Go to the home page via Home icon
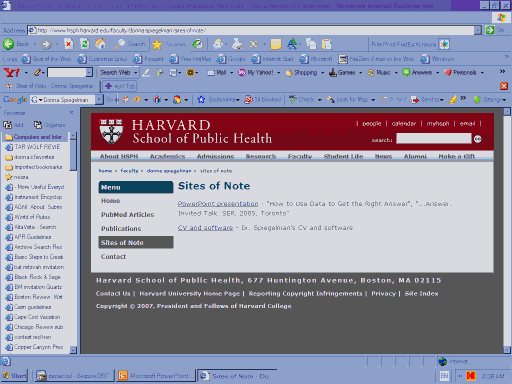 point(100,44)
